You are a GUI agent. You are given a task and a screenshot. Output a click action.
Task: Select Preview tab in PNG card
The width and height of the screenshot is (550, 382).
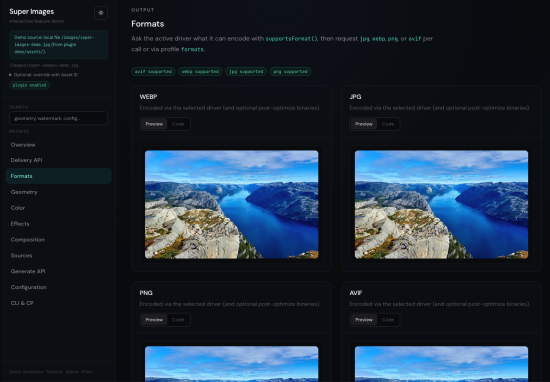pos(154,320)
